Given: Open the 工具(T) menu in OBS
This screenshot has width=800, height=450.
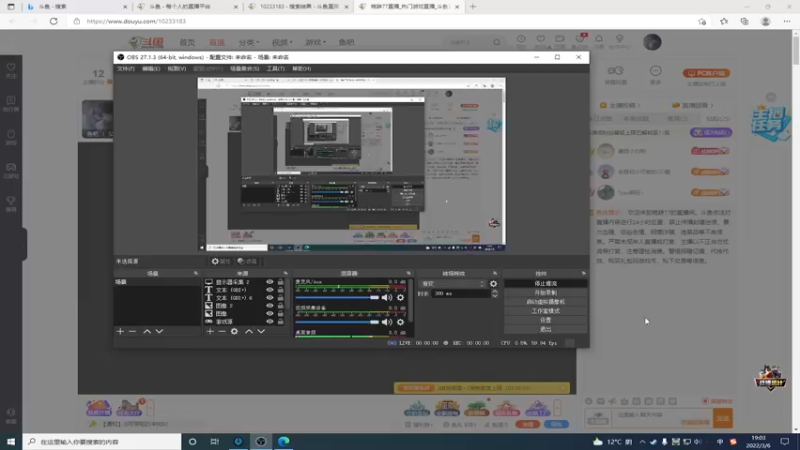Looking at the screenshot, I should [x=276, y=68].
